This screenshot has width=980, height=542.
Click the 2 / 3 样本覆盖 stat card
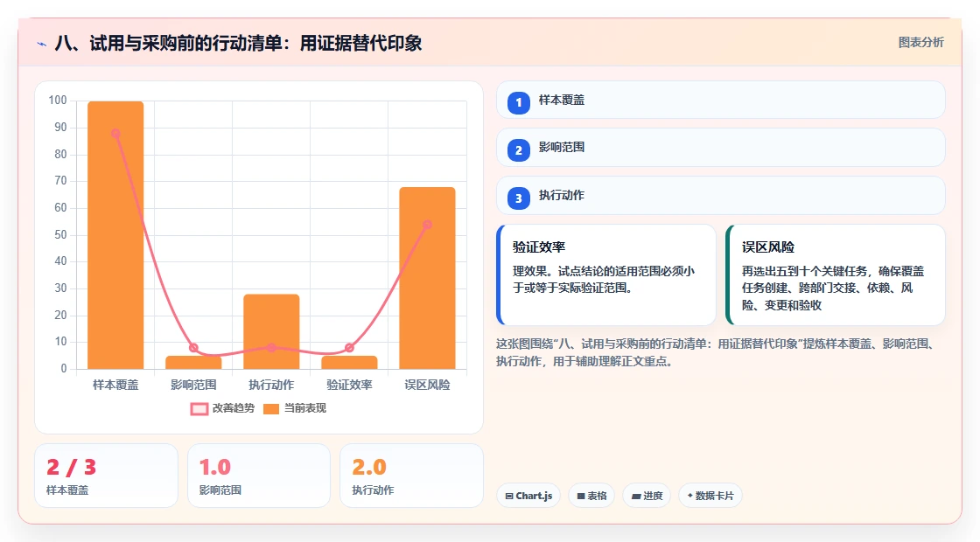(106, 476)
